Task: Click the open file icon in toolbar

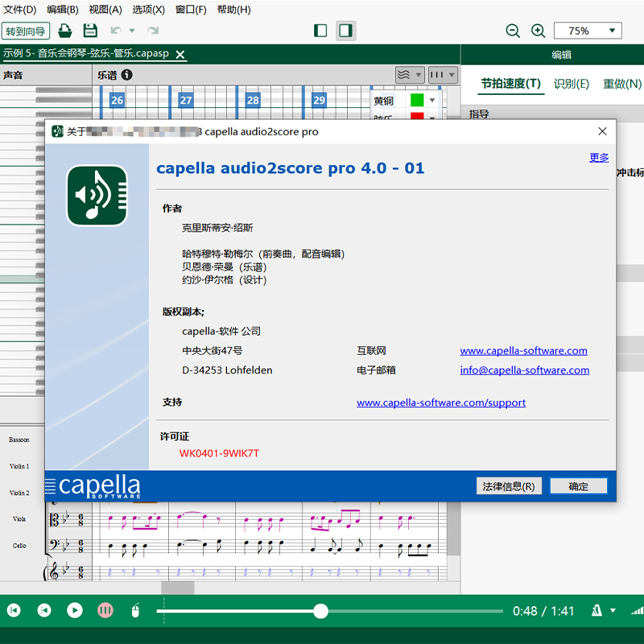Action: [x=65, y=31]
